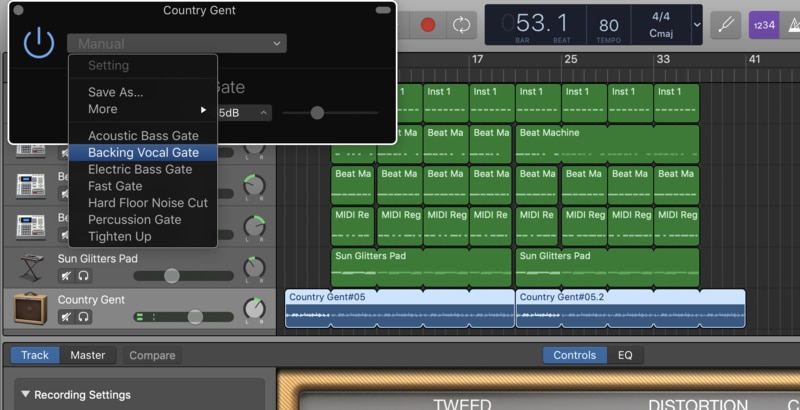Image resolution: width=800 pixels, height=410 pixels.
Task: Open the Manual preset dropdown
Action: click(177, 43)
